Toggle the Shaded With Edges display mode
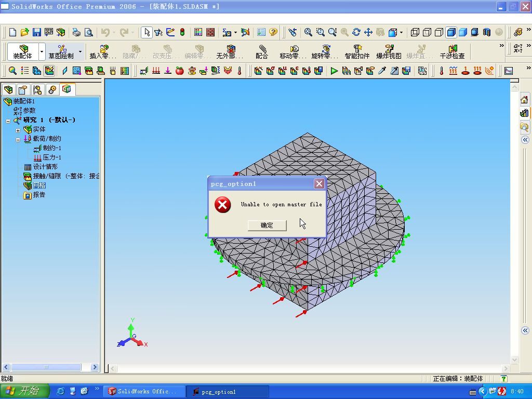Viewport: 532px width, 399px height. tap(451, 32)
